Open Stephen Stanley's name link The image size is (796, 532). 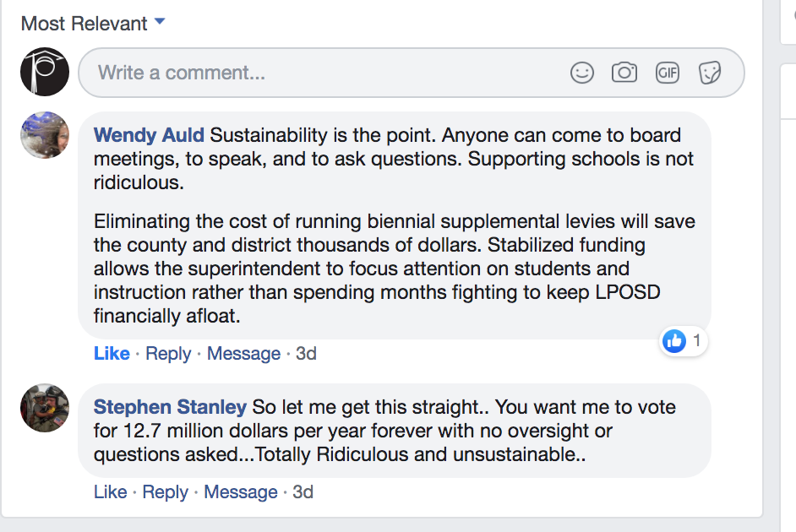[170, 407]
